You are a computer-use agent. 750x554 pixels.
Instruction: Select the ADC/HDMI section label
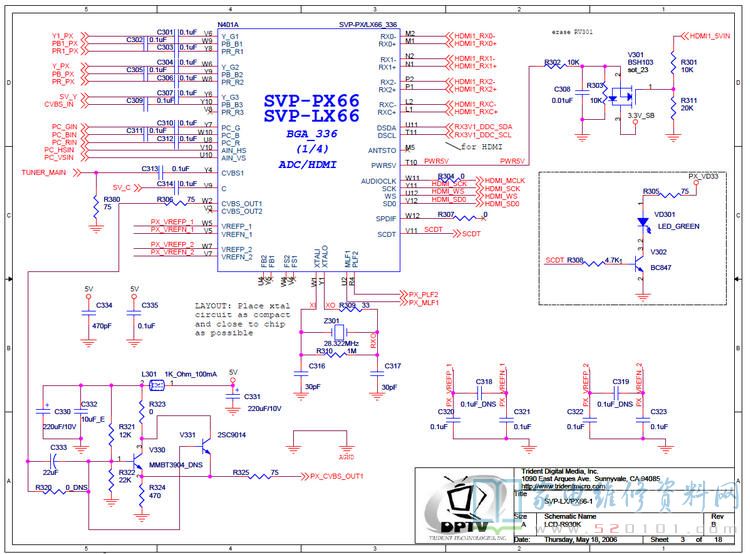(x=308, y=165)
